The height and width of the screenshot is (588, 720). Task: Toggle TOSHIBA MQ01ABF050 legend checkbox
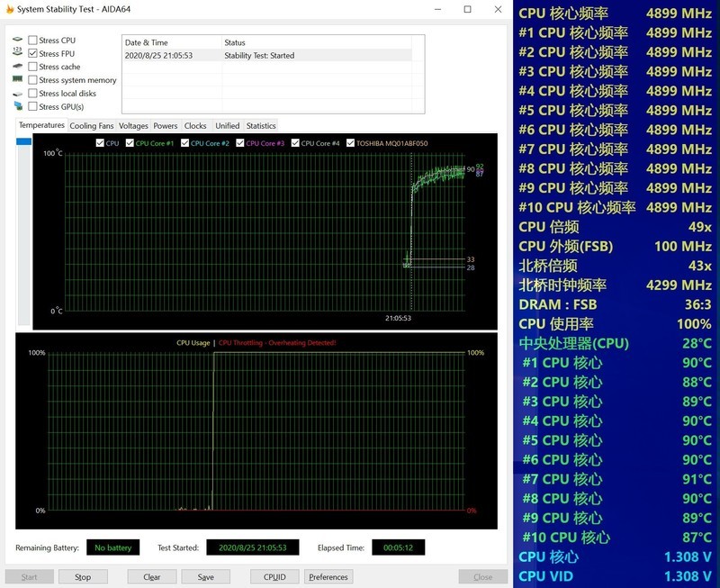click(351, 143)
